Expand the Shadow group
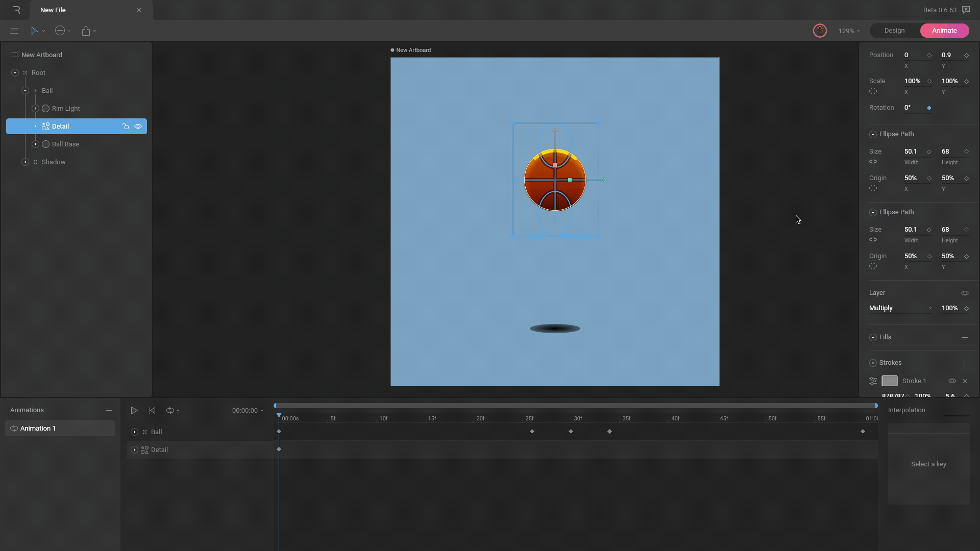This screenshot has width=980, height=551. coord(25,162)
